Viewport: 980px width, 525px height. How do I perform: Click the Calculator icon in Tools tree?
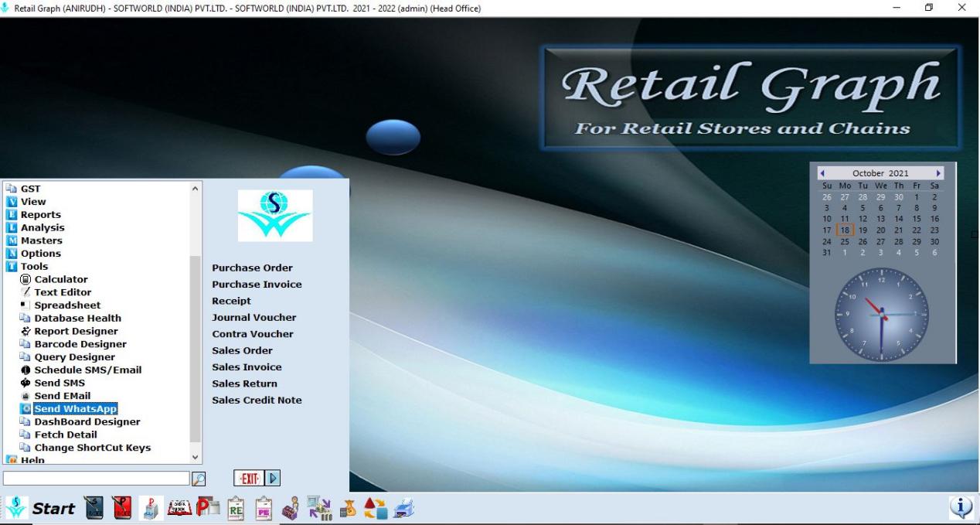[26, 279]
